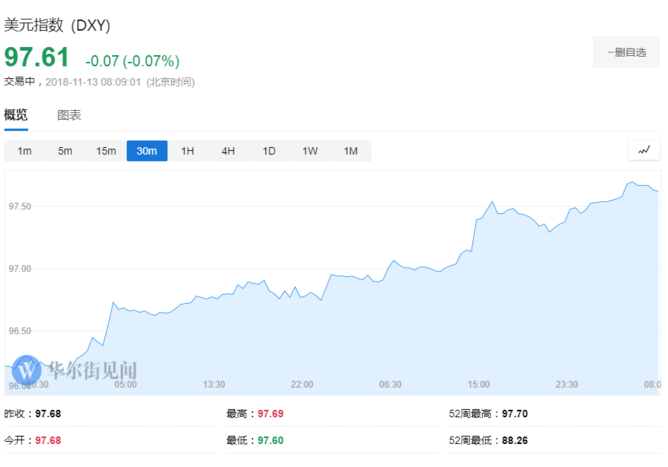The image size is (668, 467).
Task: Select the 5m time interval
Action: [x=65, y=151]
